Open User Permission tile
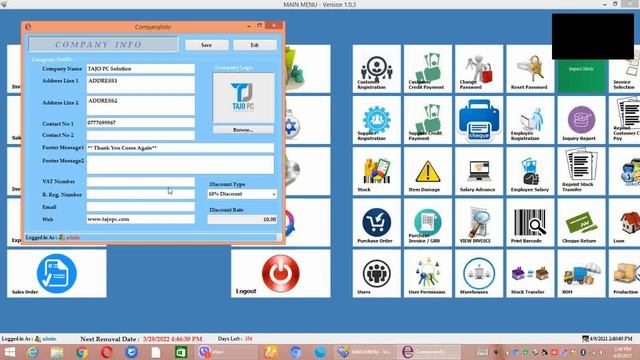Image resolution: width=640 pixels, height=360 pixels. coord(427,273)
